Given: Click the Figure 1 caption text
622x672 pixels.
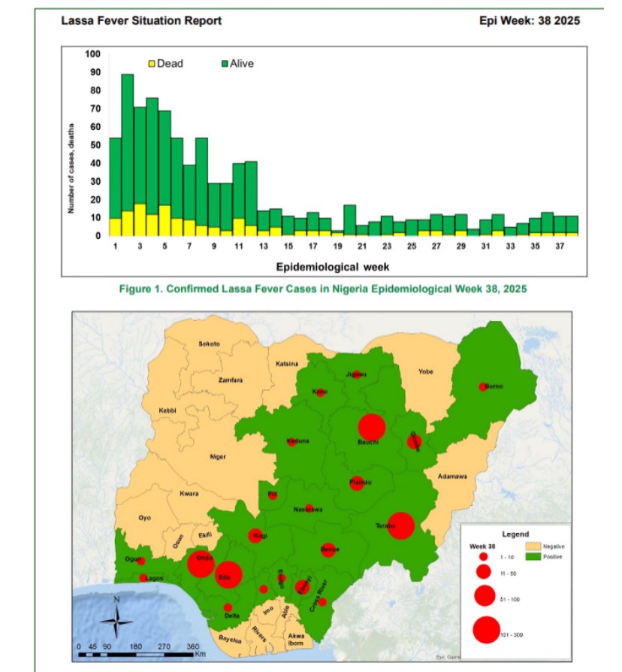Looking at the screenshot, I should pyautogui.click(x=322, y=289).
